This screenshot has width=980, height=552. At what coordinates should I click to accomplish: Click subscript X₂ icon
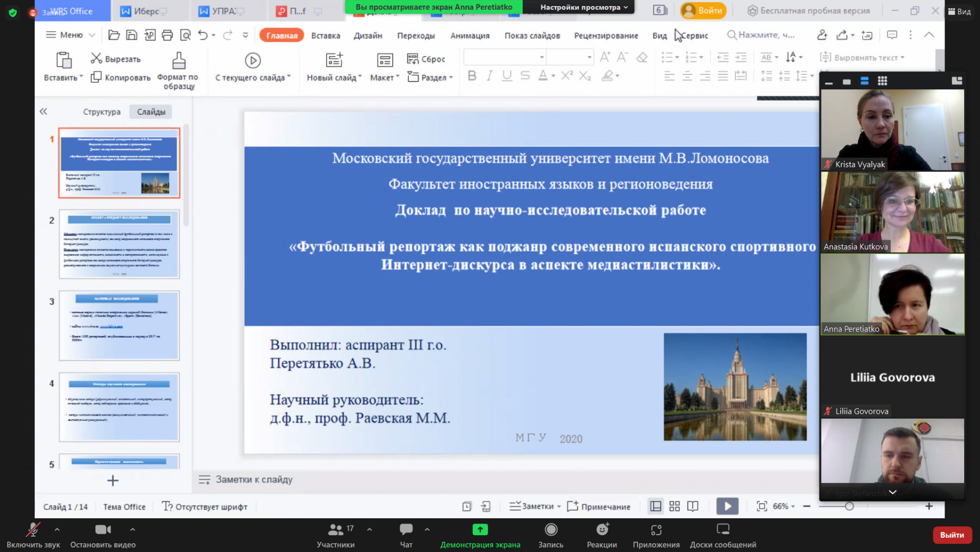585,76
